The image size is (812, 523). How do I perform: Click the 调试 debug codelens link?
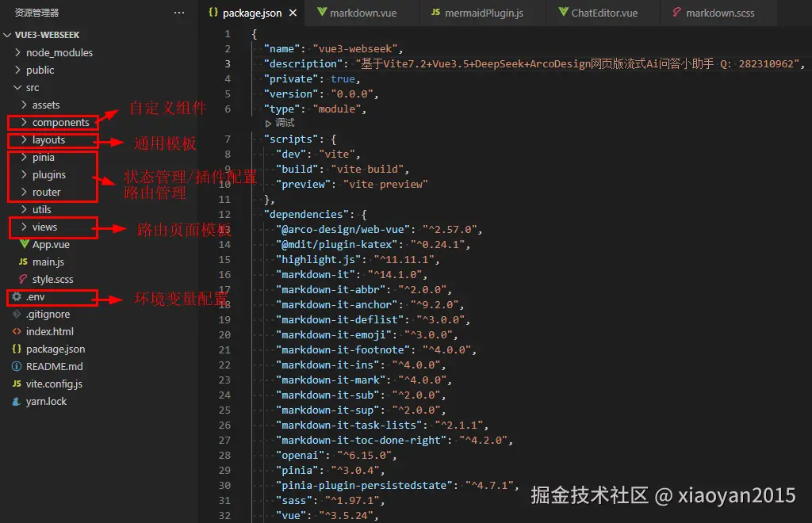point(285,123)
